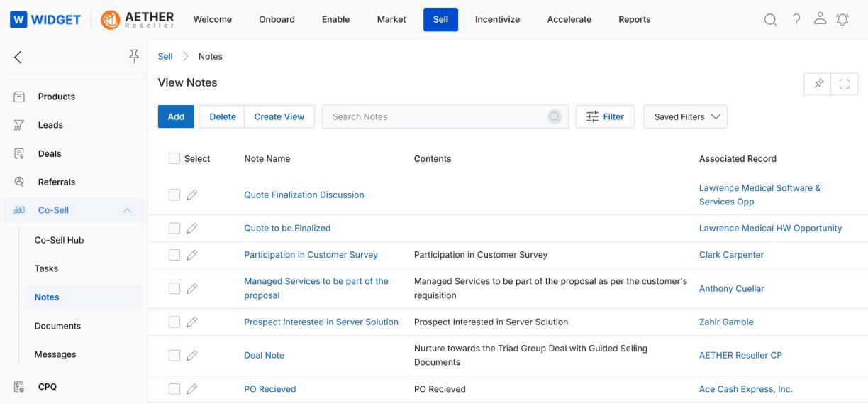Open AETHER Reseller CP record link
Screen dimensions: 868x404
[x=740, y=356]
